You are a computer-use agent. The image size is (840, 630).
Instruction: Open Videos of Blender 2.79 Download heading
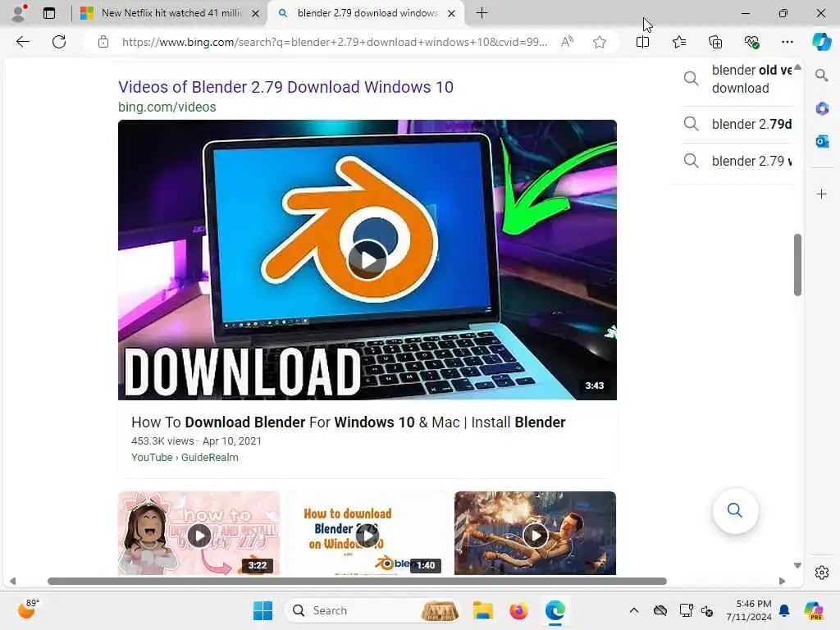(285, 87)
